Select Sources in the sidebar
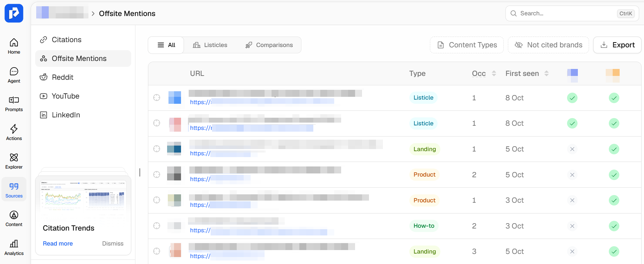644x264 pixels. pos(14,190)
